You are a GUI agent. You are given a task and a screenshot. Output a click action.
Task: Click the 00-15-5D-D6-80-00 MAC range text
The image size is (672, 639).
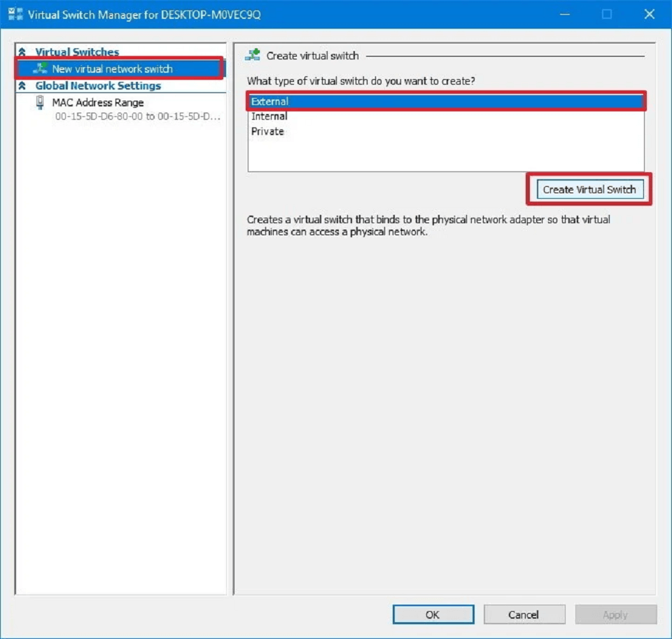tap(138, 116)
